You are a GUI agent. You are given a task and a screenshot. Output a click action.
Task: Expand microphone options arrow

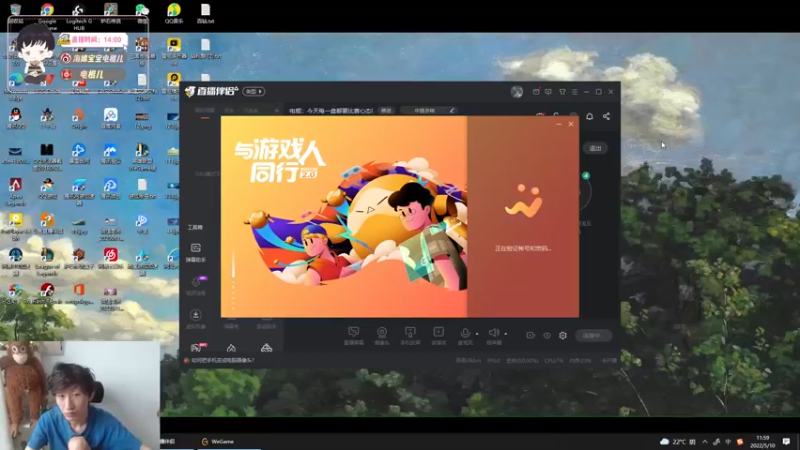click(x=477, y=334)
